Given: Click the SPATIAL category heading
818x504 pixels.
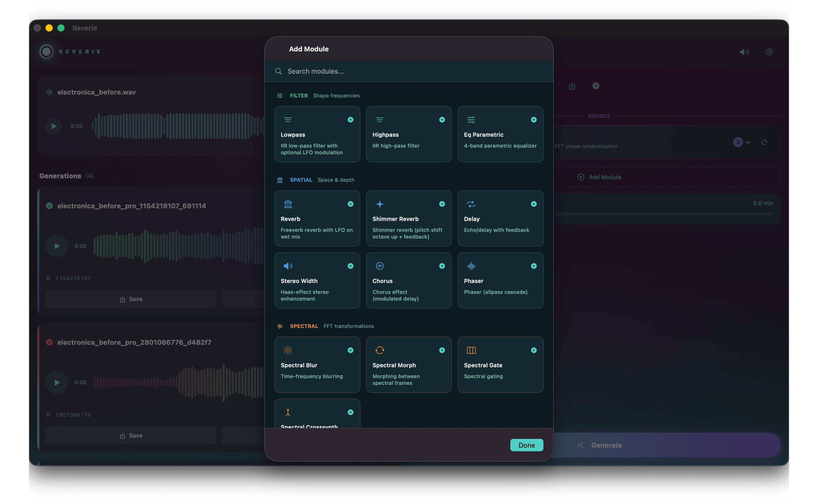Looking at the screenshot, I should [x=301, y=180].
